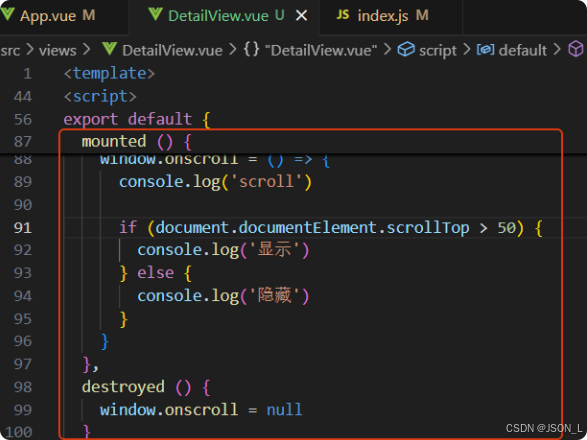Click the mounted () method line

[x=137, y=142]
